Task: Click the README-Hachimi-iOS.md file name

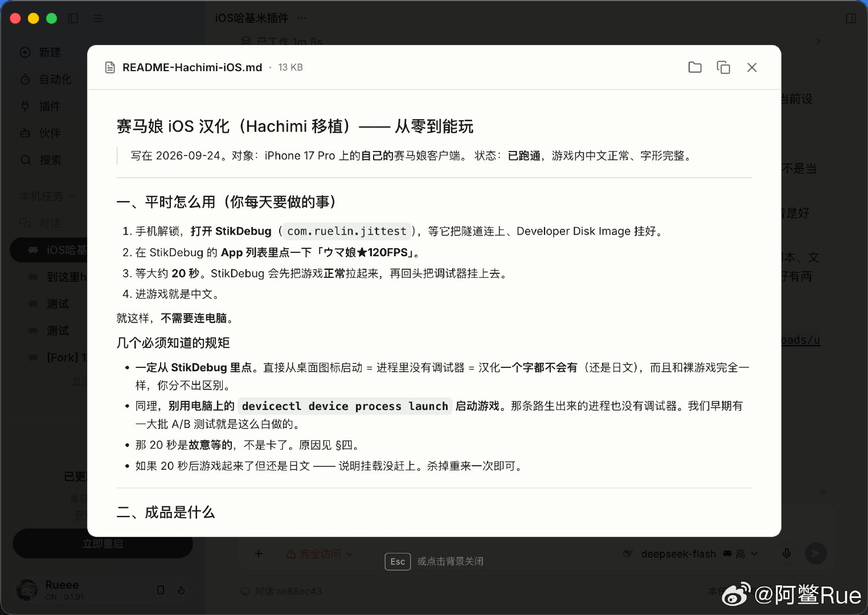Action: [193, 67]
